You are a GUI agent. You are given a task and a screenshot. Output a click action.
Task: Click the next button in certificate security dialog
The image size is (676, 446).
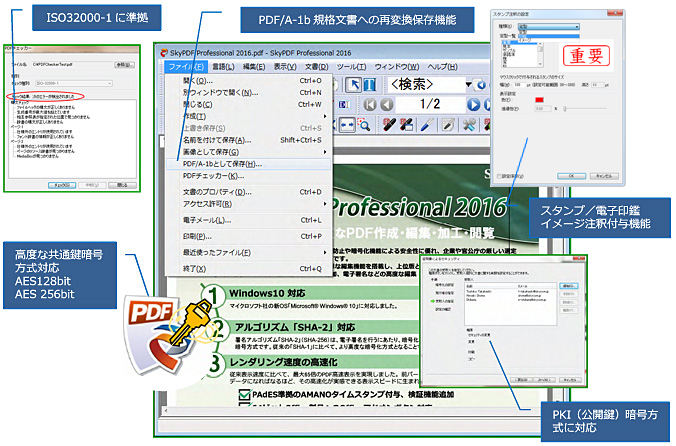tap(544, 380)
